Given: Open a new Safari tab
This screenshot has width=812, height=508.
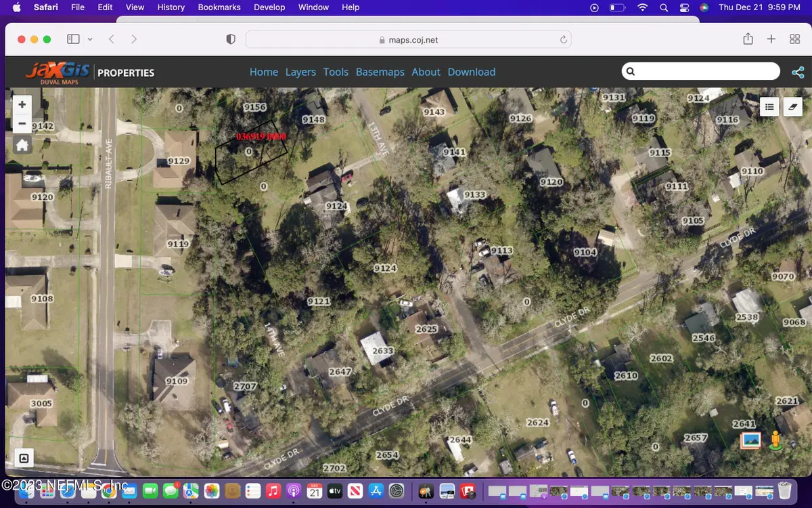Looking at the screenshot, I should 771,39.
